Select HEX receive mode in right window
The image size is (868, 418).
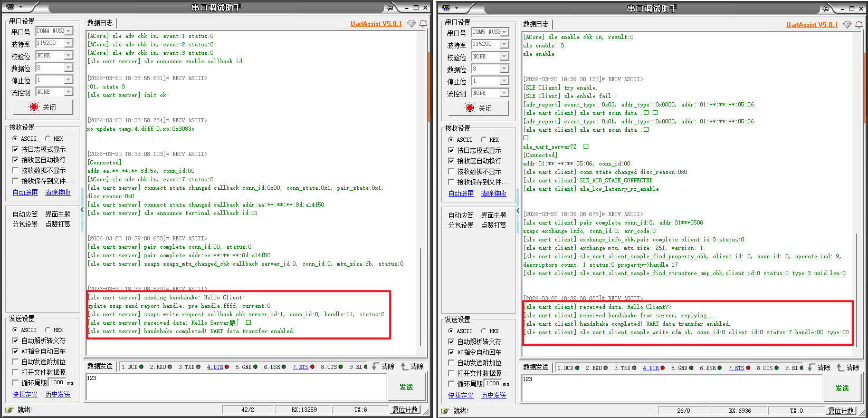[490, 140]
